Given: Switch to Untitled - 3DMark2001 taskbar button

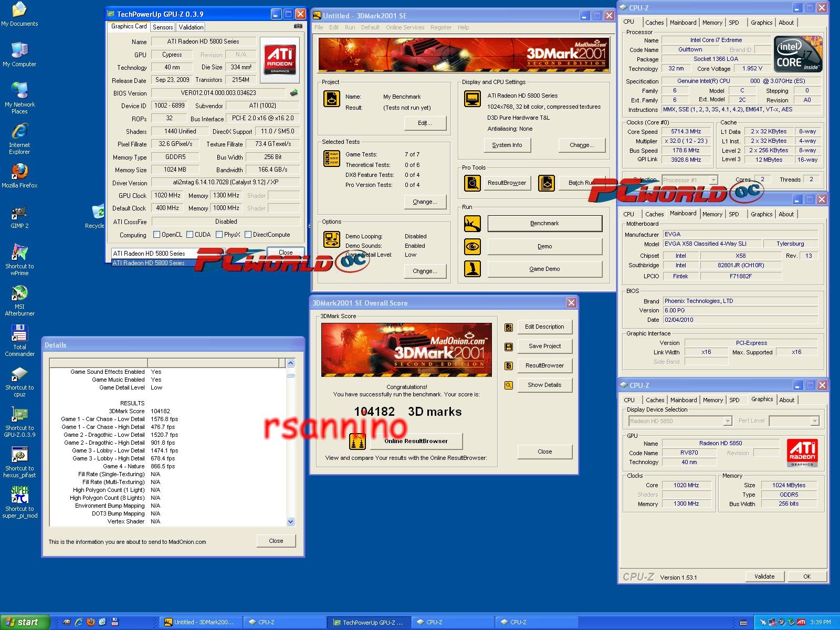Looking at the screenshot, I should click(201, 622).
